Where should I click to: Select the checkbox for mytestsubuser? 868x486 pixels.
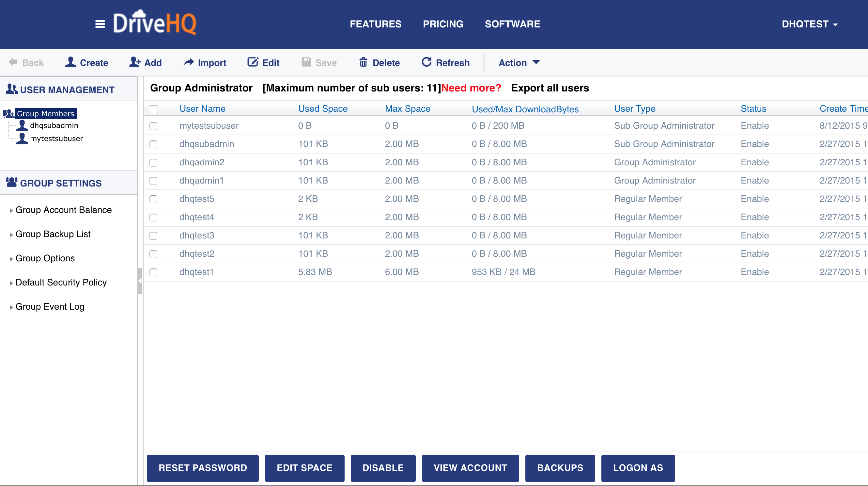tap(153, 126)
